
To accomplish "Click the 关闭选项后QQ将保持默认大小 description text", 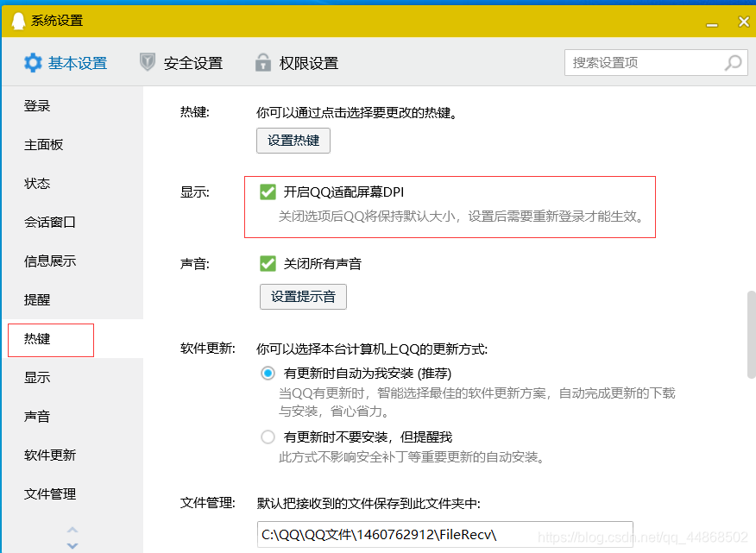I will pyautogui.click(x=462, y=217).
